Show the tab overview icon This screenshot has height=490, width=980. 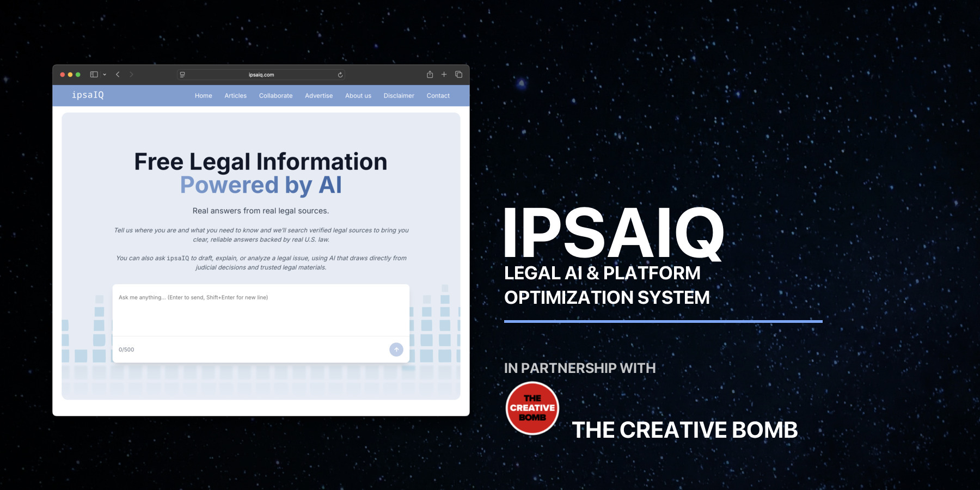[x=458, y=75]
